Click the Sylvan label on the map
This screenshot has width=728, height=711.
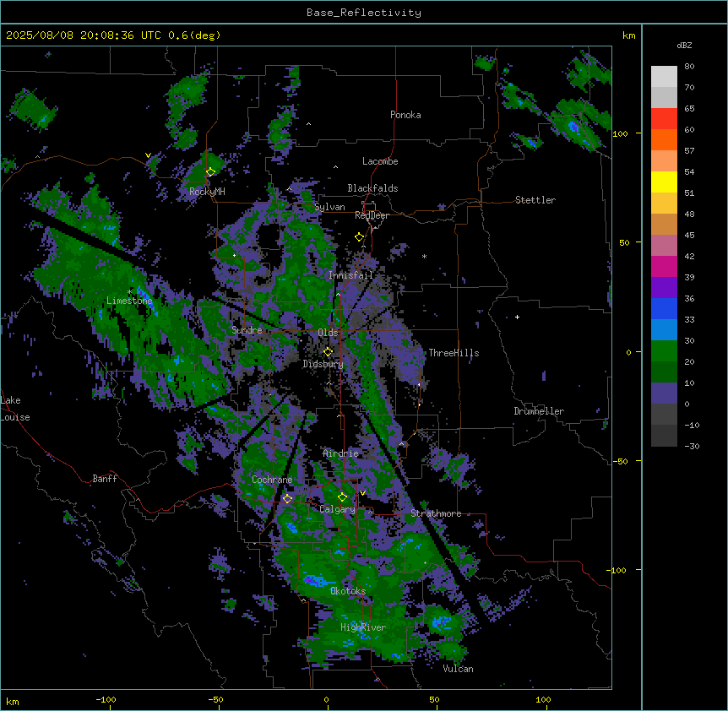coord(329,207)
